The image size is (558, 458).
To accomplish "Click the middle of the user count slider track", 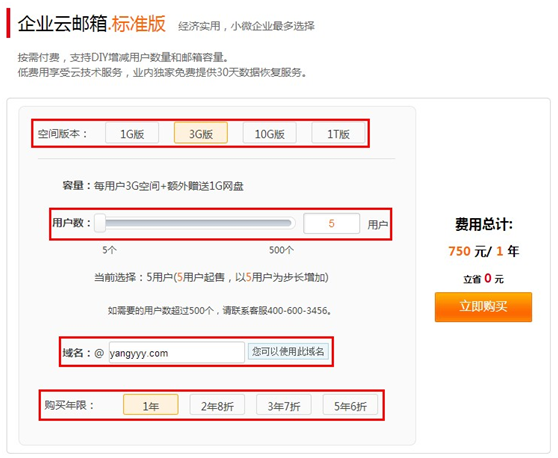I will tap(195, 223).
